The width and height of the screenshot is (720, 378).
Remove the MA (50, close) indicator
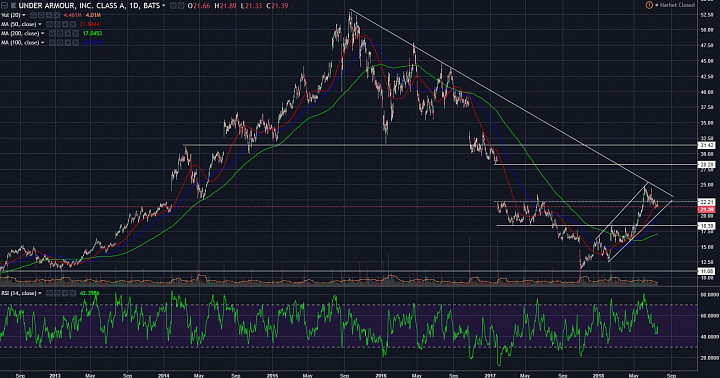pyautogui.click(x=73, y=24)
